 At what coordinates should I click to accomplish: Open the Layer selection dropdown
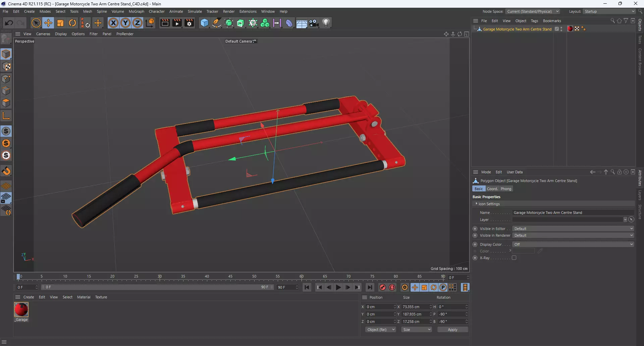pyautogui.click(x=625, y=220)
